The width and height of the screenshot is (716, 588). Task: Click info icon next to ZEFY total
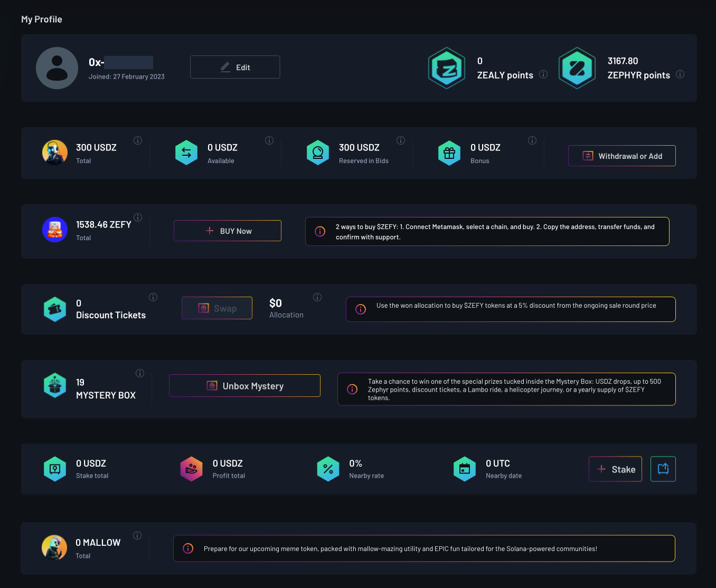tap(138, 217)
